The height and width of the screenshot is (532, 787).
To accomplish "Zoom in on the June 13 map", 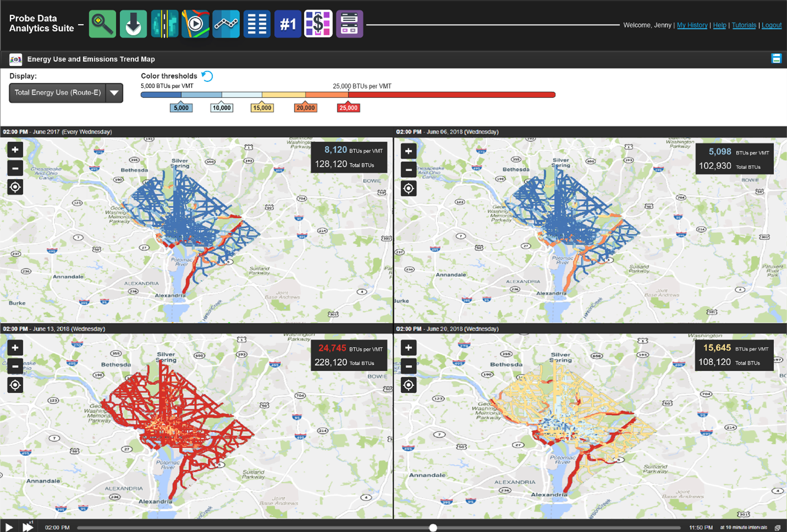I will (15, 347).
